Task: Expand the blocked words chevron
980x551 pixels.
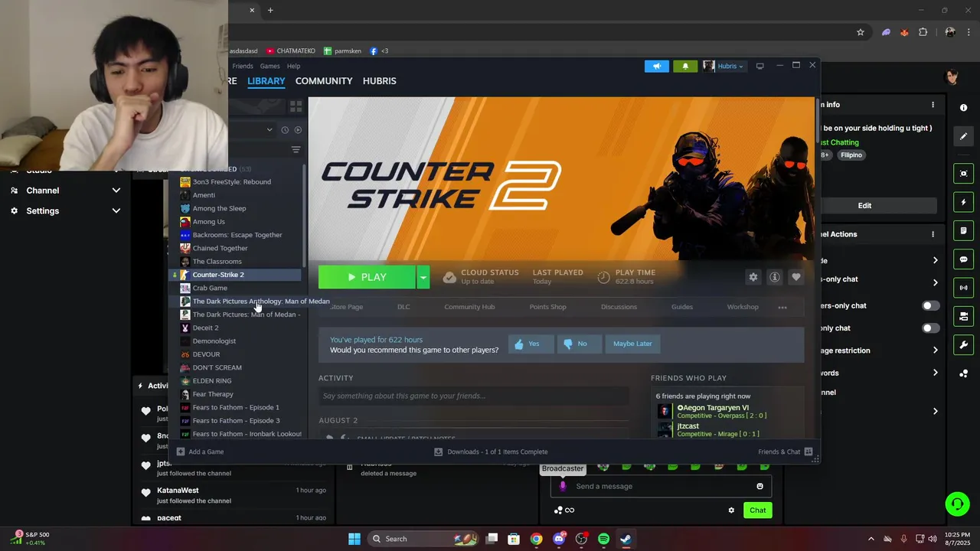Action: pos(935,373)
